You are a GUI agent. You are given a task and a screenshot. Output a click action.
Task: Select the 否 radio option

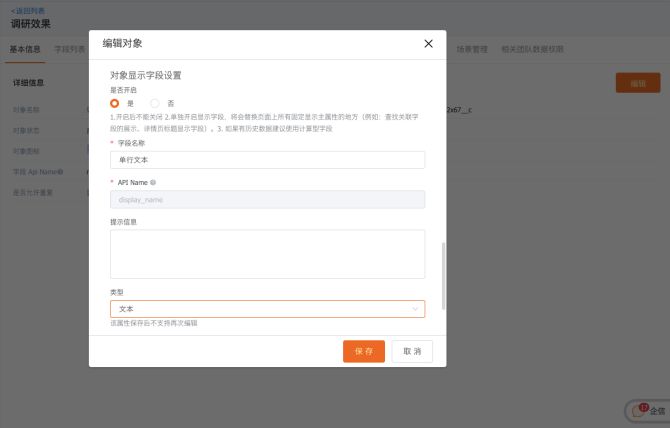click(x=155, y=103)
